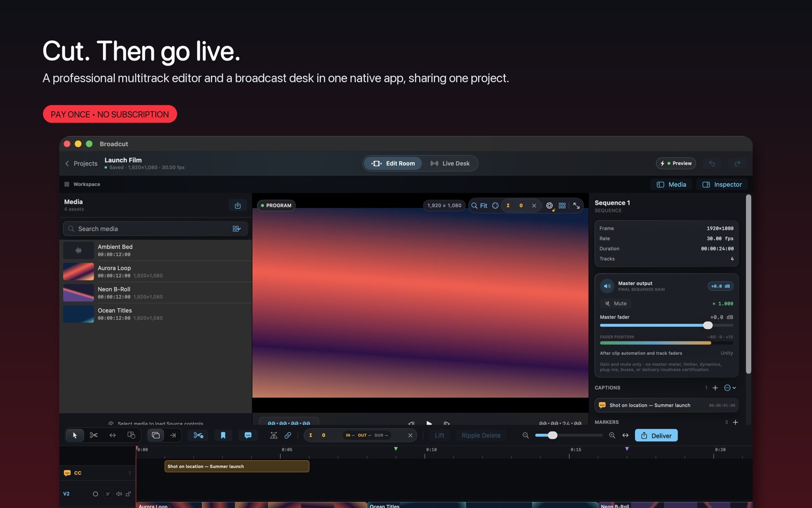Screen dimensions: 812x508
Task: Click the CC track speech bubble icon
Action: pyautogui.click(x=67, y=473)
